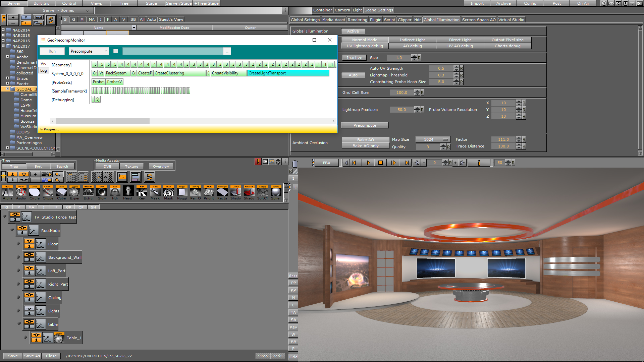Click the Alpha icon in media toolbar
Screen dimensions: 644x362
click(8, 192)
